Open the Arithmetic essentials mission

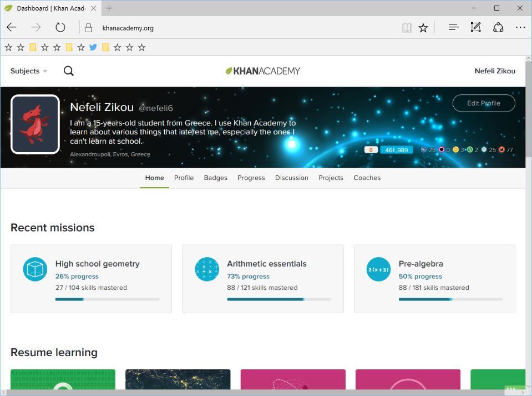tap(263, 279)
